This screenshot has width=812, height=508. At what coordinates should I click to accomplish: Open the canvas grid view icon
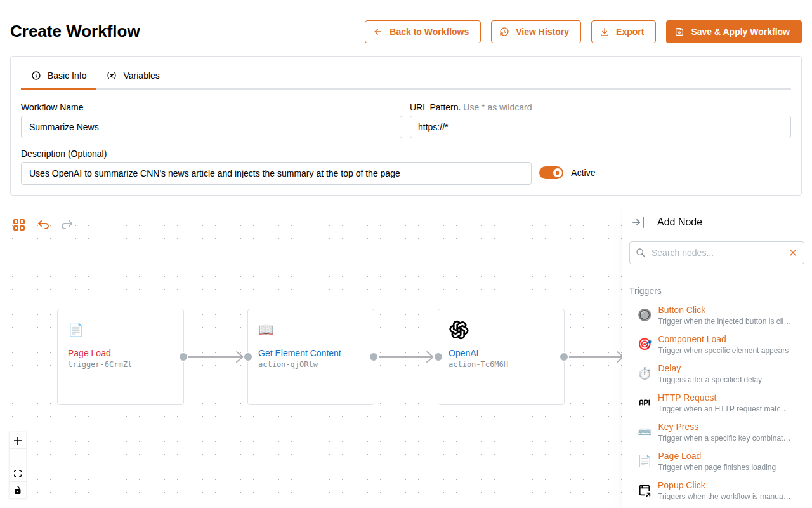pos(19,225)
